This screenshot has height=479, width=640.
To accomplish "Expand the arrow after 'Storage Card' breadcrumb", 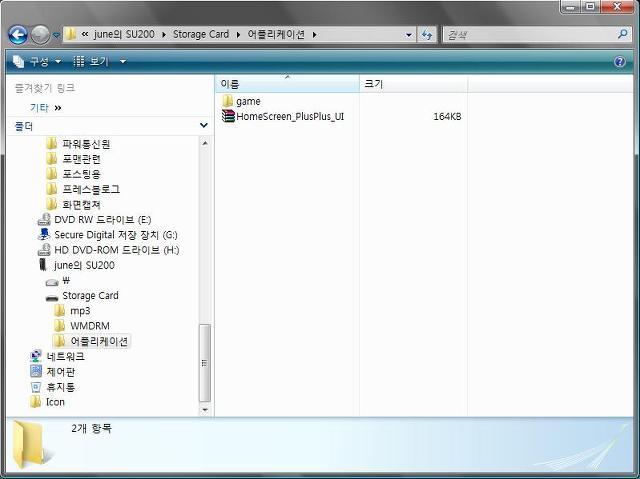I will point(238,35).
